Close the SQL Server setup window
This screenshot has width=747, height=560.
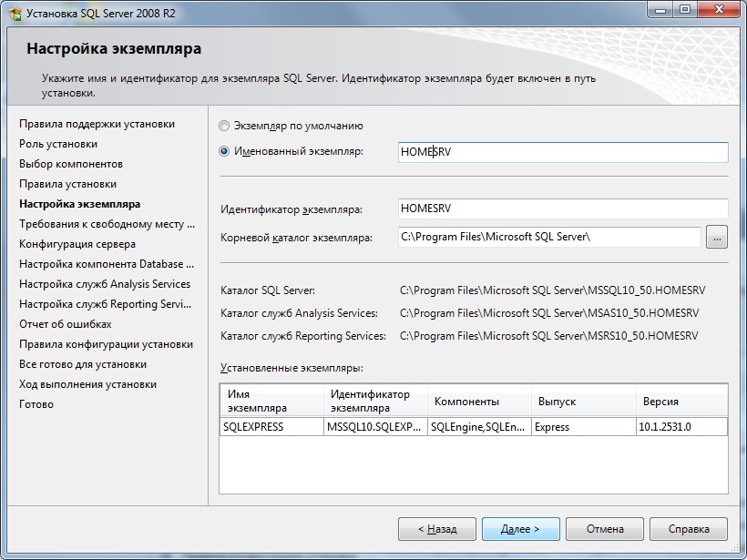point(719,9)
